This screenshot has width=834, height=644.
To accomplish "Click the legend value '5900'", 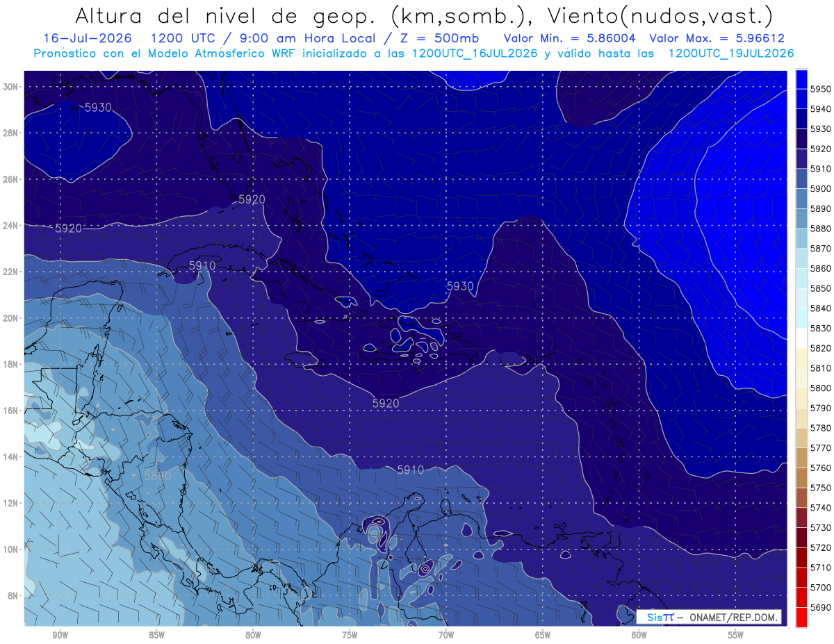I will (x=821, y=188).
